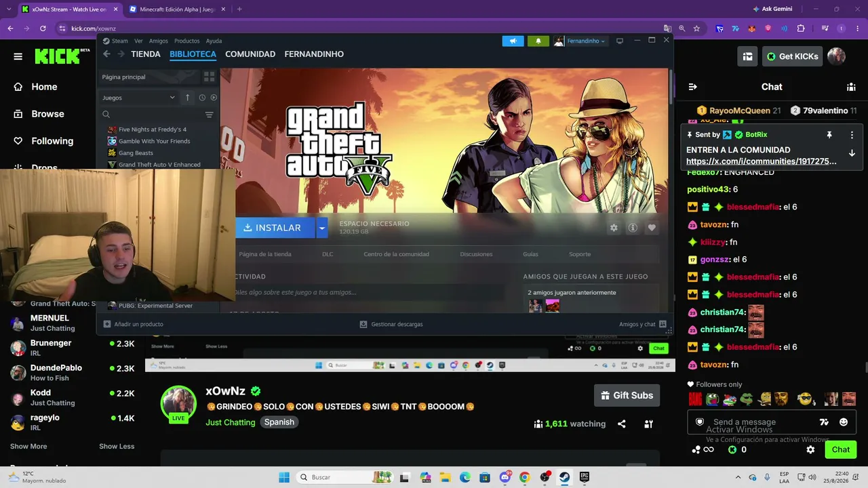
Task: Open Página de la tienda link
Action: tap(265, 254)
